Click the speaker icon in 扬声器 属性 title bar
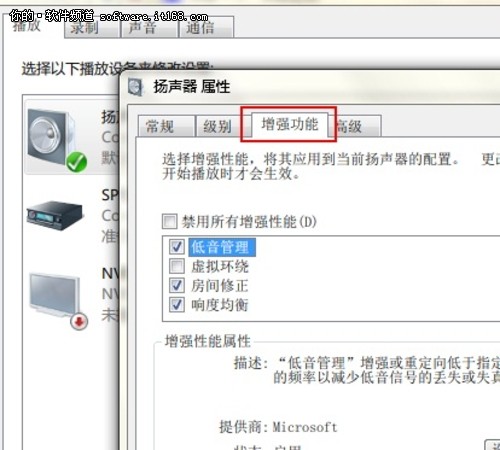500x450 pixels. 136,87
